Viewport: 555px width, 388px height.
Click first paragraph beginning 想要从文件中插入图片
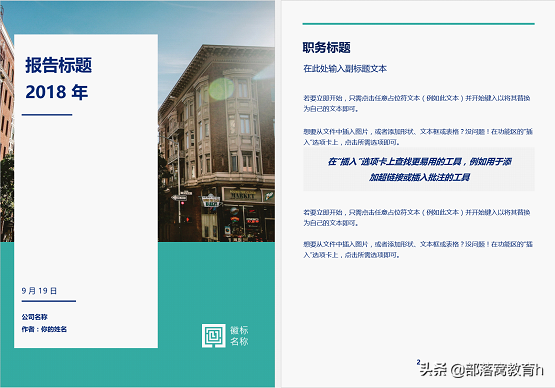418,137
